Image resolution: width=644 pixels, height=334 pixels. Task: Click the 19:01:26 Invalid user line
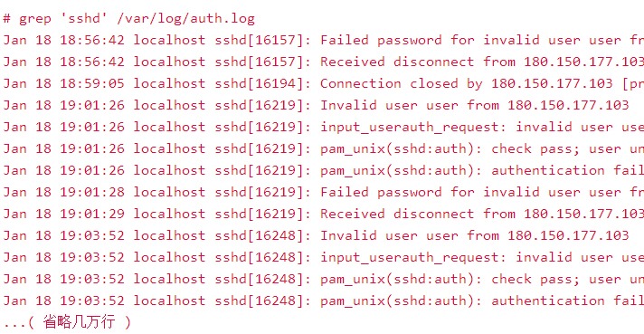coord(317,106)
